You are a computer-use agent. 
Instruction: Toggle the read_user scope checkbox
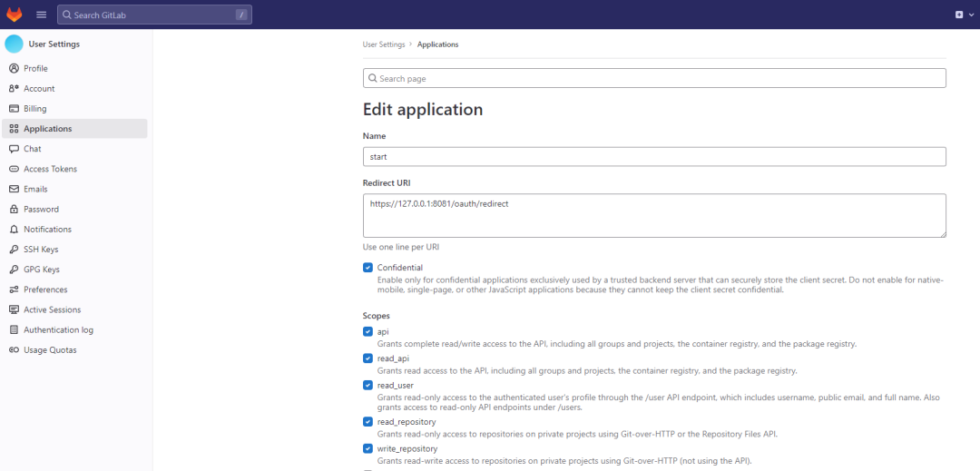367,386
